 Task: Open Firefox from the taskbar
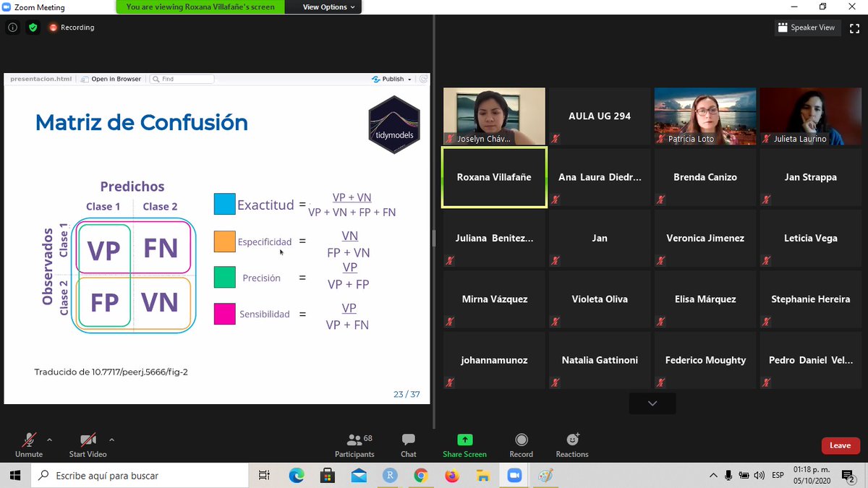pos(452,475)
